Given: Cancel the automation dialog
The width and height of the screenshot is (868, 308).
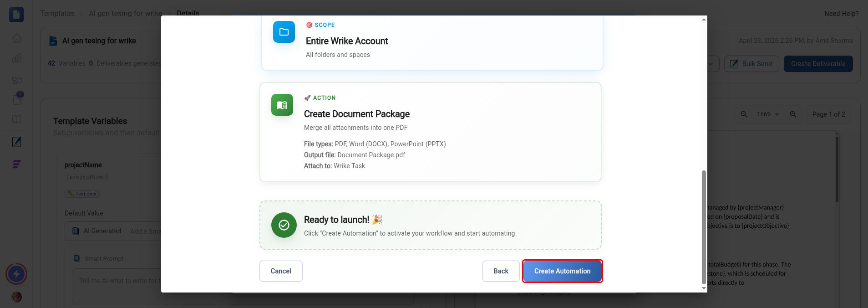Looking at the screenshot, I should tap(281, 271).
